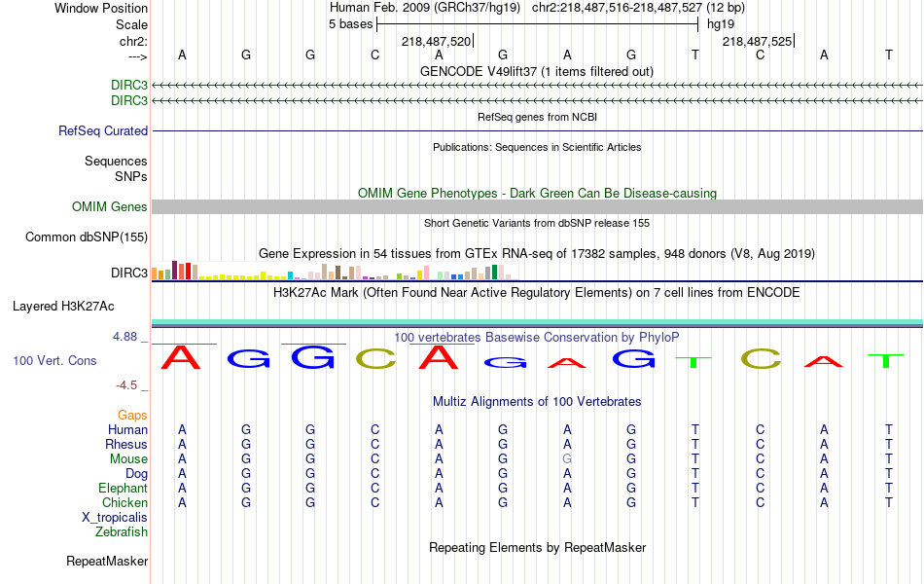The image size is (924, 584).
Task: Click the Rhesus alignment row label
Action: (x=126, y=444)
